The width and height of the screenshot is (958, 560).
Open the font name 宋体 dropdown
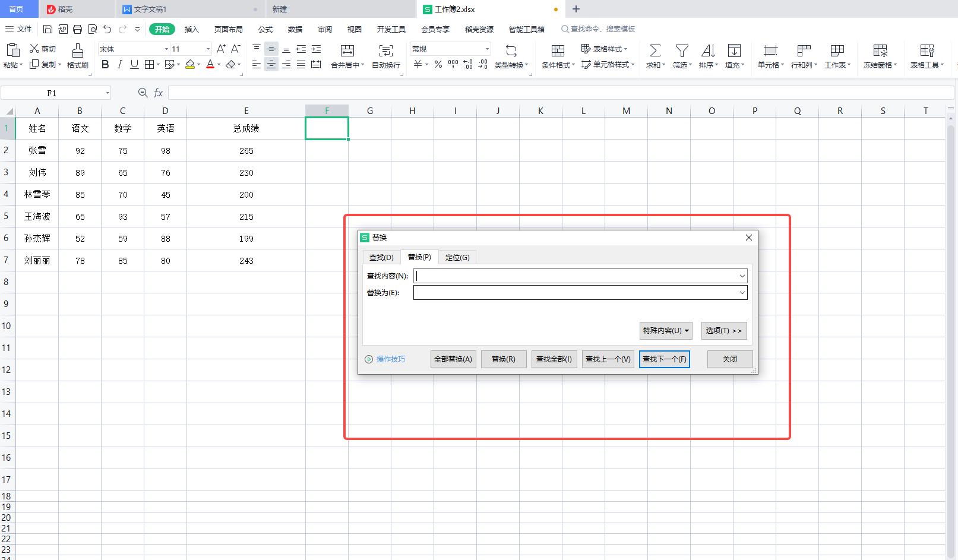(166, 49)
